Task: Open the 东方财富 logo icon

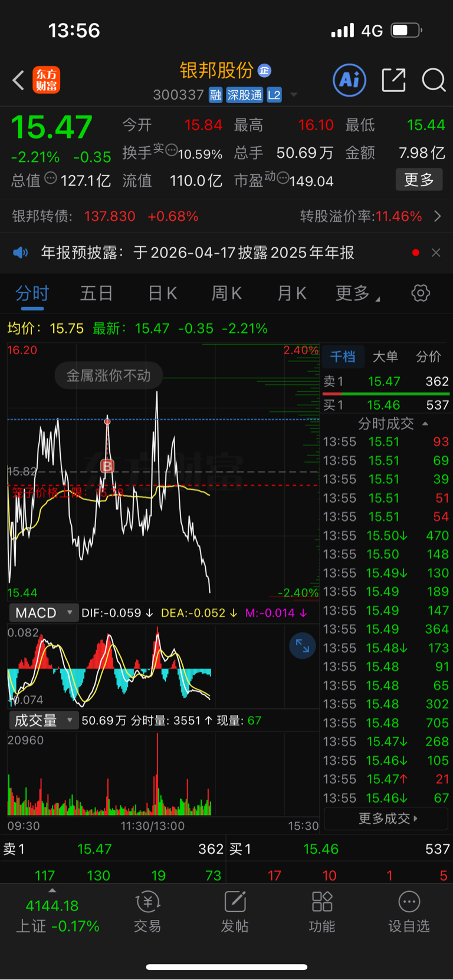Action: [x=47, y=80]
